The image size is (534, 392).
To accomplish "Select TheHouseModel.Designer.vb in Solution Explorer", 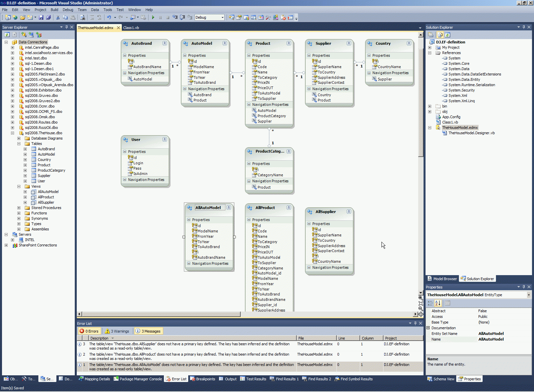I will coord(471,133).
